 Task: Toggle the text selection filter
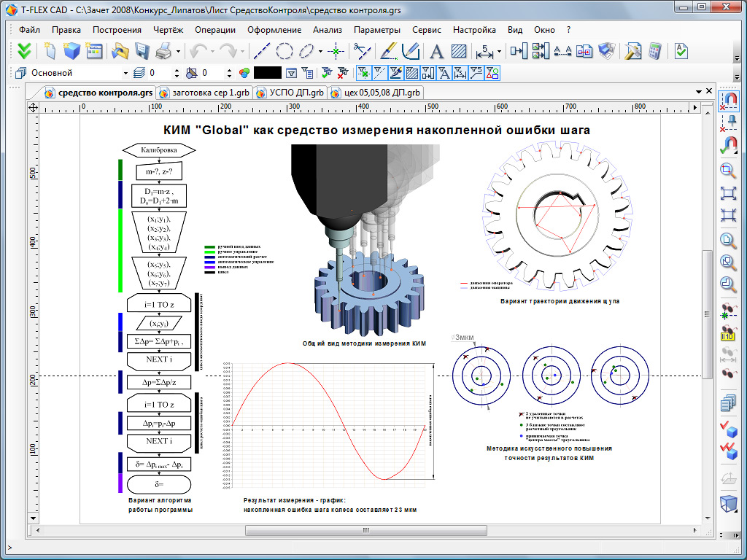(x=444, y=73)
